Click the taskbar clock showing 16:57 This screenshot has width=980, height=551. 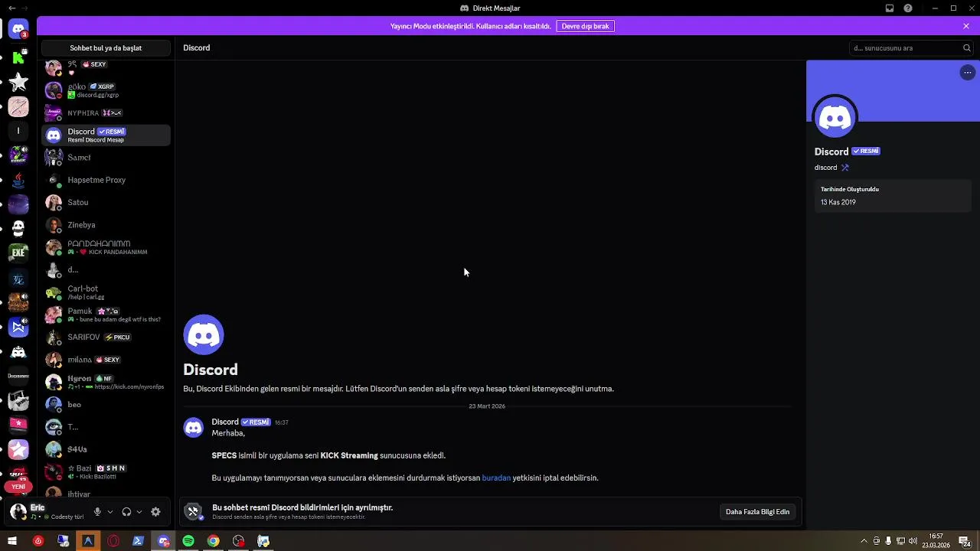(x=936, y=541)
